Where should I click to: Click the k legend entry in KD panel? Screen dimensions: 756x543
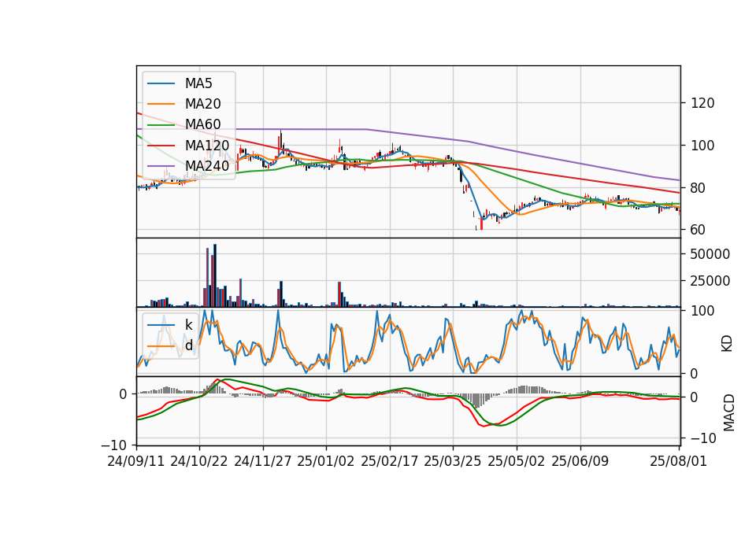coord(170,325)
